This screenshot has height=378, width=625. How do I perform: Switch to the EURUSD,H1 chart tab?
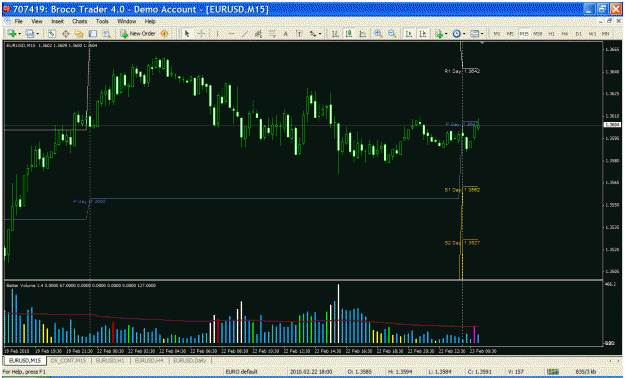(110, 360)
